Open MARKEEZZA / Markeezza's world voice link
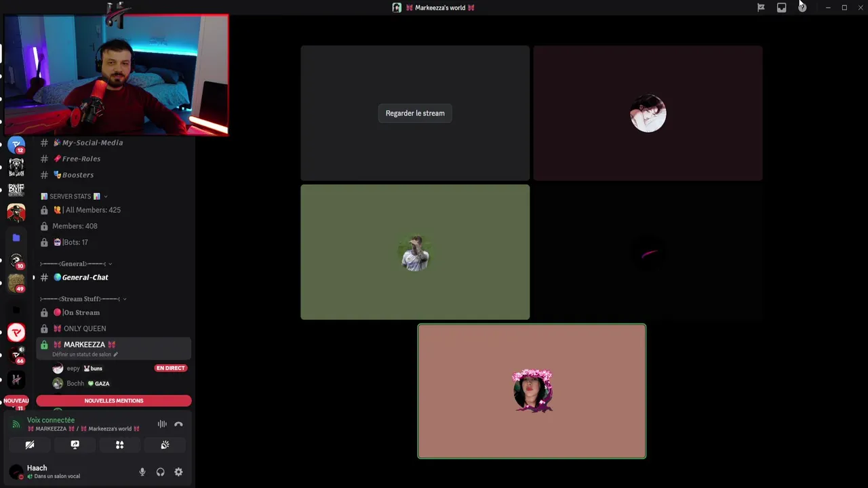Screen dimensions: 868x488 coord(83,429)
